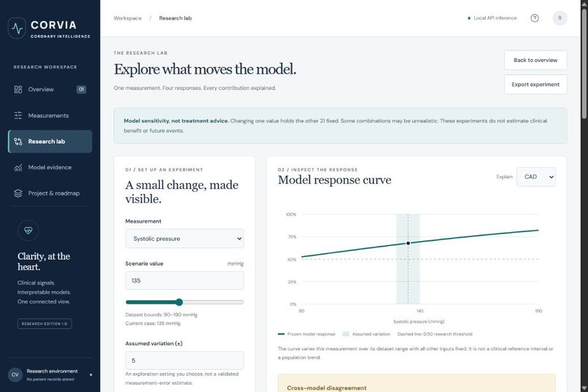This screenshot has height=392, width=588.
Task: Click the Assumed variation input field
Action: click(185, 361)
